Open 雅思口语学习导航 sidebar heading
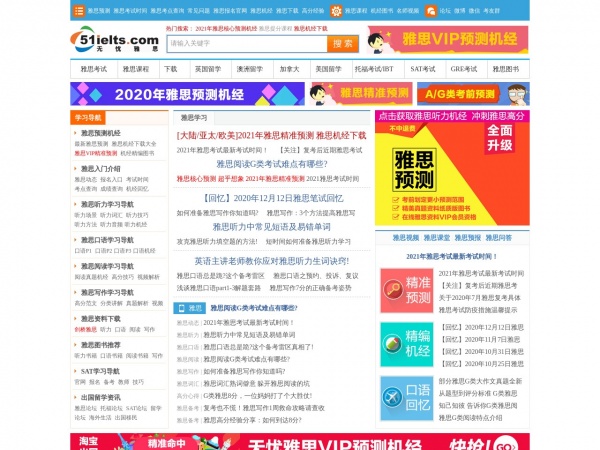This screenshot has width=600, height=450. (x=107, y=240)
